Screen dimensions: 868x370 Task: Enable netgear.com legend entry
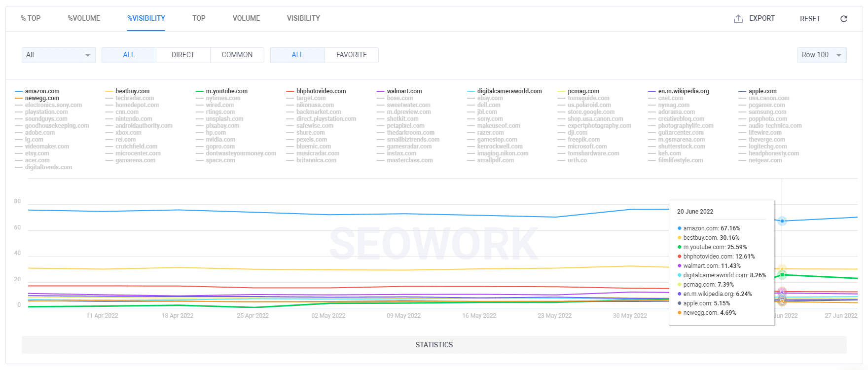point(760,160)
